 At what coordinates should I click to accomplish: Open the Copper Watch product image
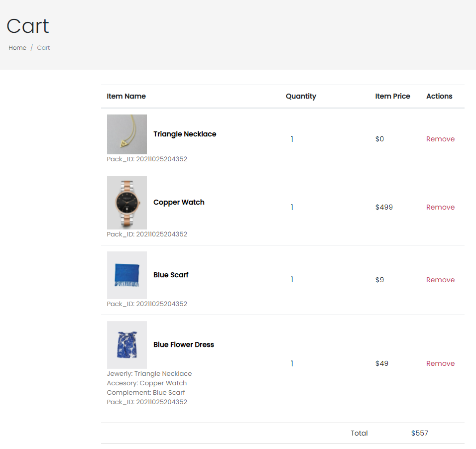127,203
